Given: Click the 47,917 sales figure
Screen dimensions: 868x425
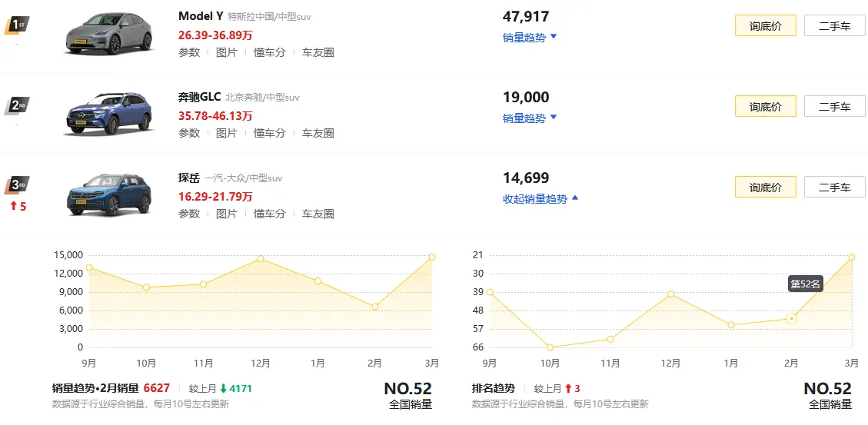Looking at the screenshot, I should click(526, 16).
